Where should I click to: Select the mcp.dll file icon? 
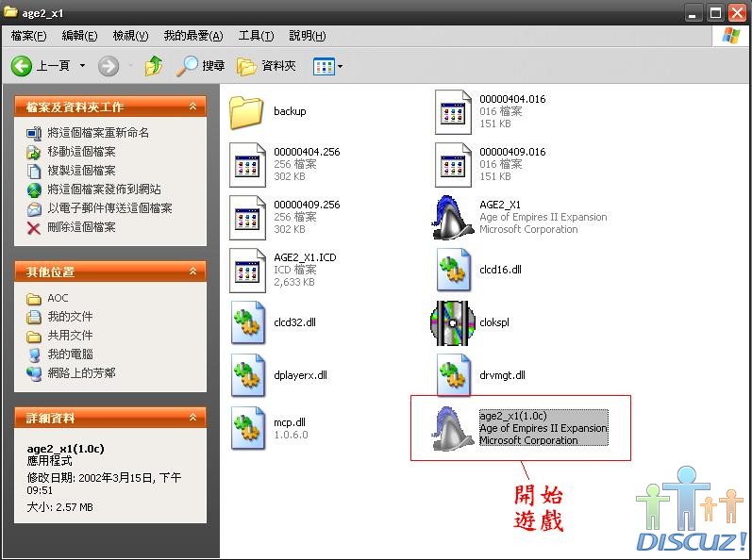(x=248, y=429)
